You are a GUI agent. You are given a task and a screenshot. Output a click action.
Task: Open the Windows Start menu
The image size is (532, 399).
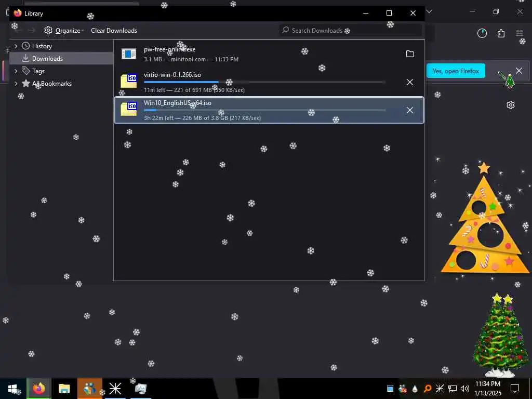point(13,389)
